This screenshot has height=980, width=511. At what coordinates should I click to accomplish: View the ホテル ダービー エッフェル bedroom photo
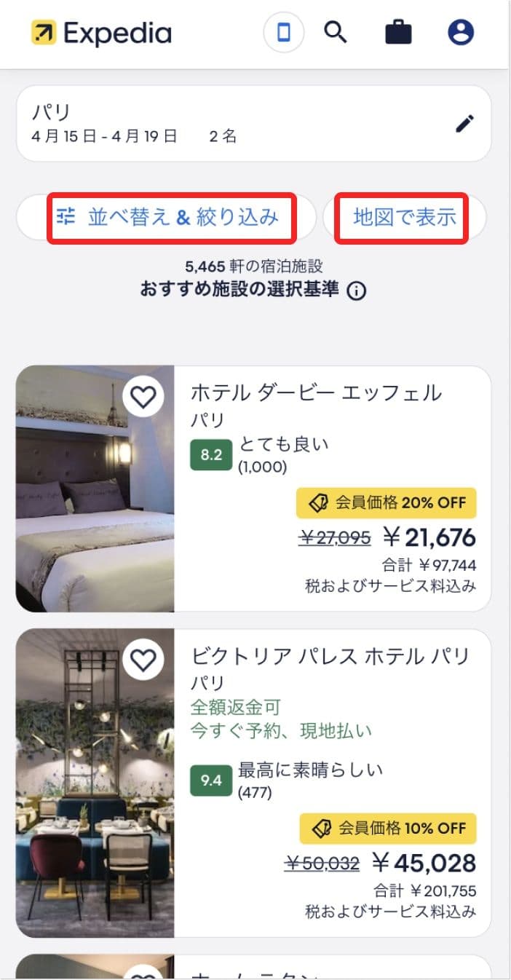pos(95,510)
